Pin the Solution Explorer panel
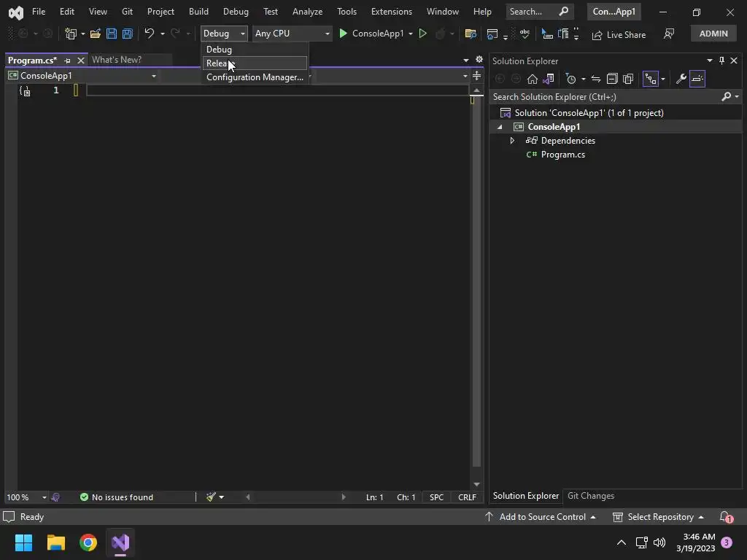This screenshot has width=747, height=560. (x=721, y=61)
